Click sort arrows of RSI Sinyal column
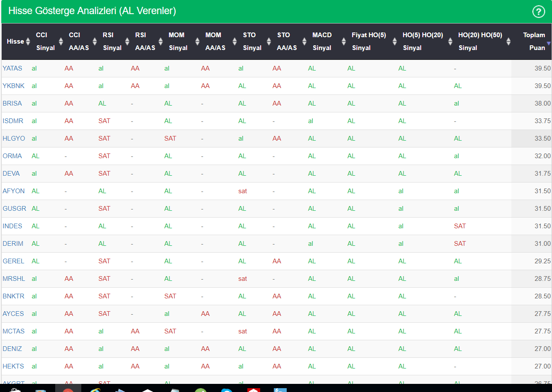 pyautogui.click(x=127, y=41)
